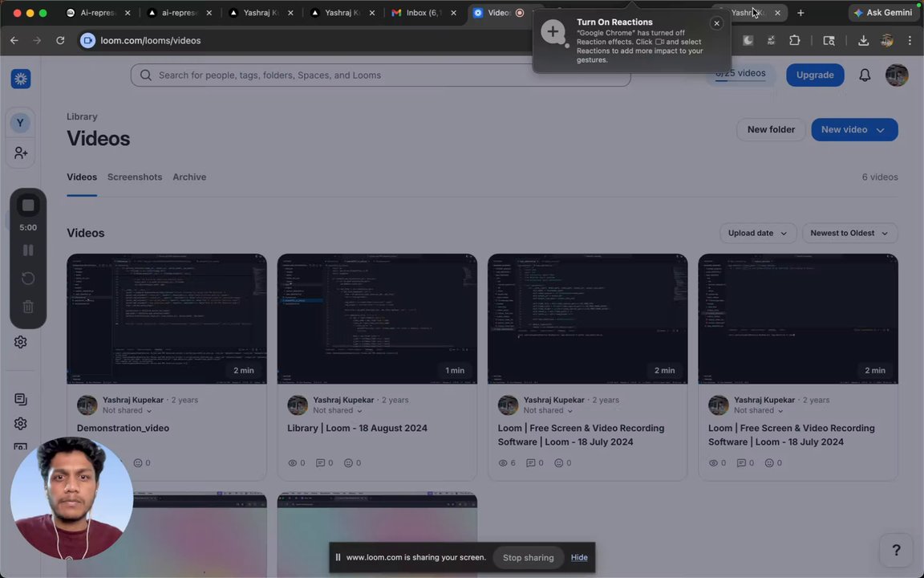The width and height of the screenshot is (924, 578).
Task: Open the Newest to Oldest dropdown
Action: [849, 233]
